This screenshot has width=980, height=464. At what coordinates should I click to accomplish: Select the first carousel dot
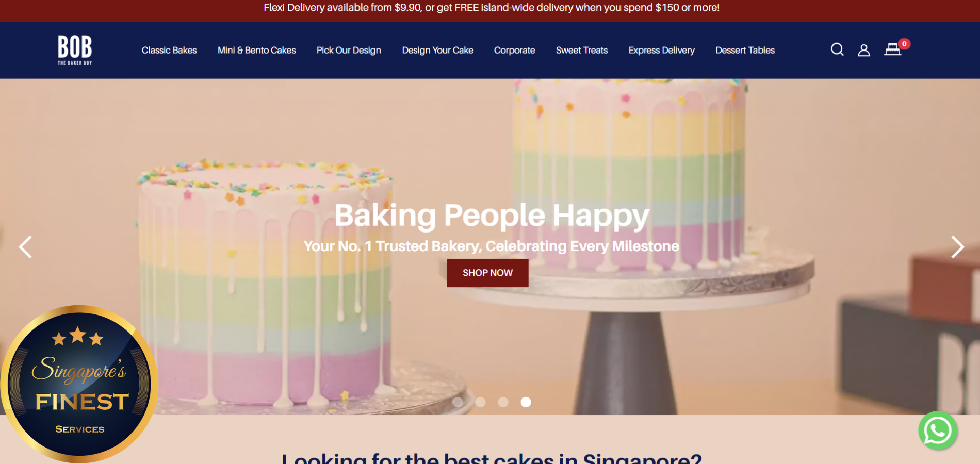point(458,402)
